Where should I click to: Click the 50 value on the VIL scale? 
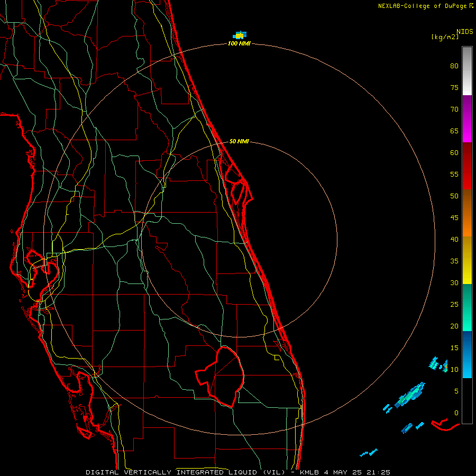pos(454,196)
